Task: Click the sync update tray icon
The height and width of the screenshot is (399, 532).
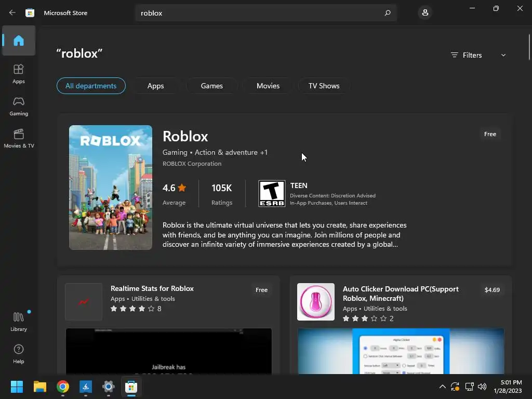Action: pos(455,387)
